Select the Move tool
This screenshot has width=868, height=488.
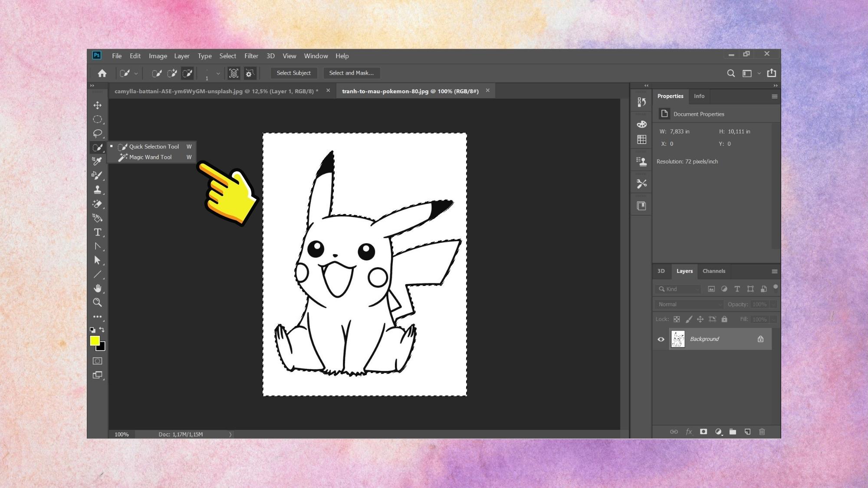[97, 105]
